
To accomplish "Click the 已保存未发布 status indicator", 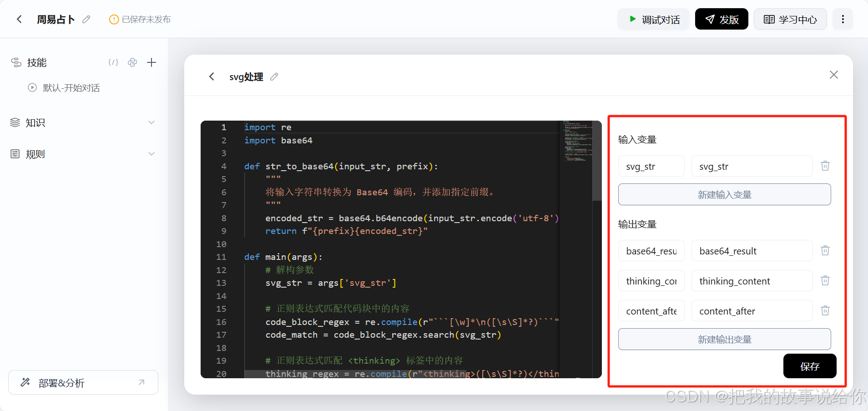I will [x=140, y=19].
